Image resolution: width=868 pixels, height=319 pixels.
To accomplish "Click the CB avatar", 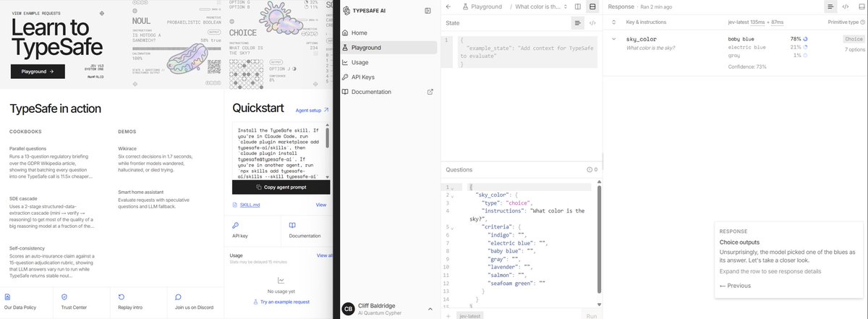I will pos(348,309).
